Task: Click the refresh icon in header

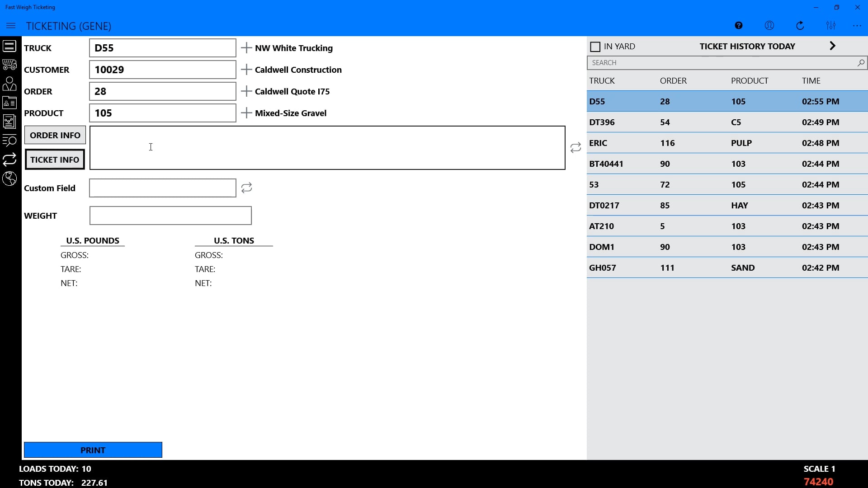Action: tap(800, 26)
